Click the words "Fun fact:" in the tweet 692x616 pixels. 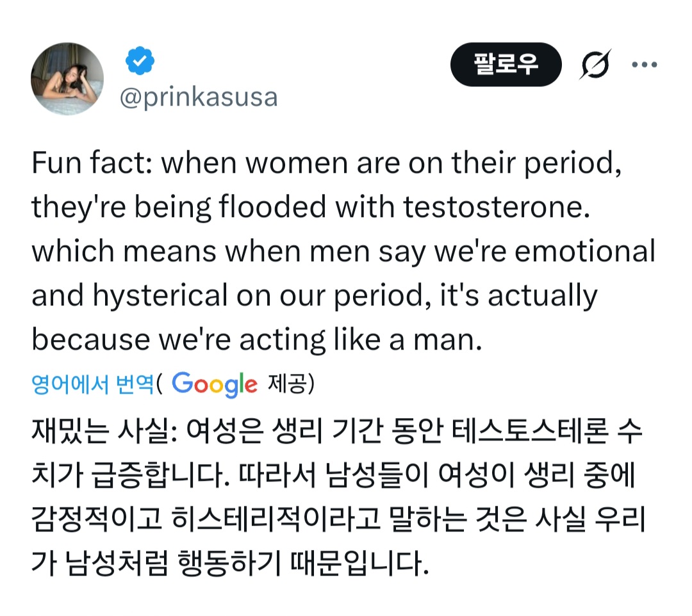click(90, 165)
